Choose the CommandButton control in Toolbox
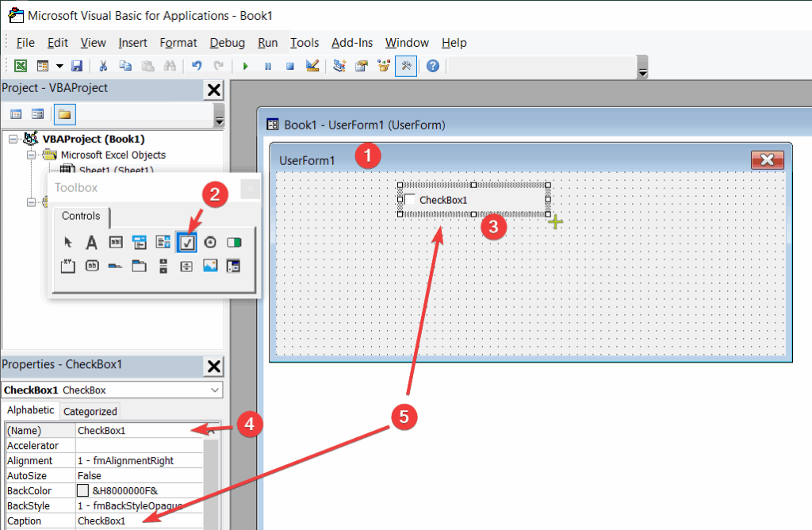 [92, 266]
